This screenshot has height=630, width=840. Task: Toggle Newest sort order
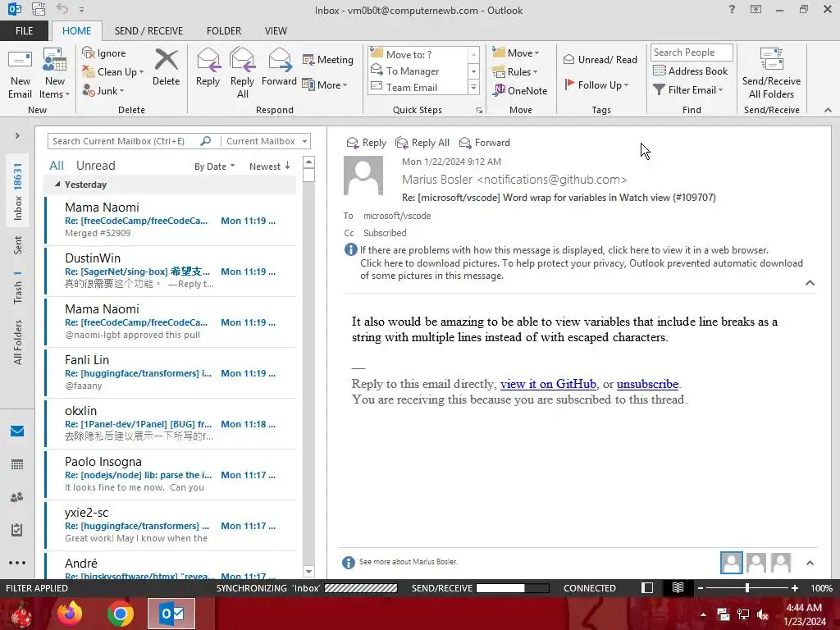269,167
